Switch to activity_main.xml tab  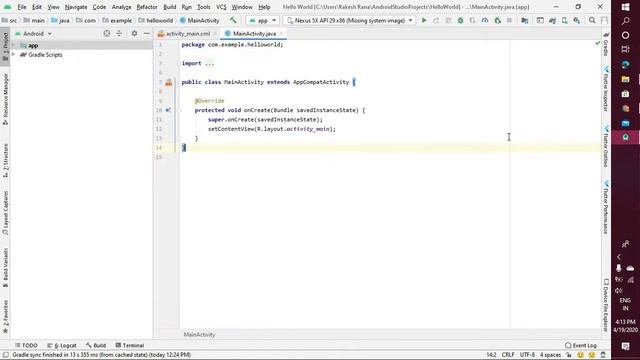187,33
